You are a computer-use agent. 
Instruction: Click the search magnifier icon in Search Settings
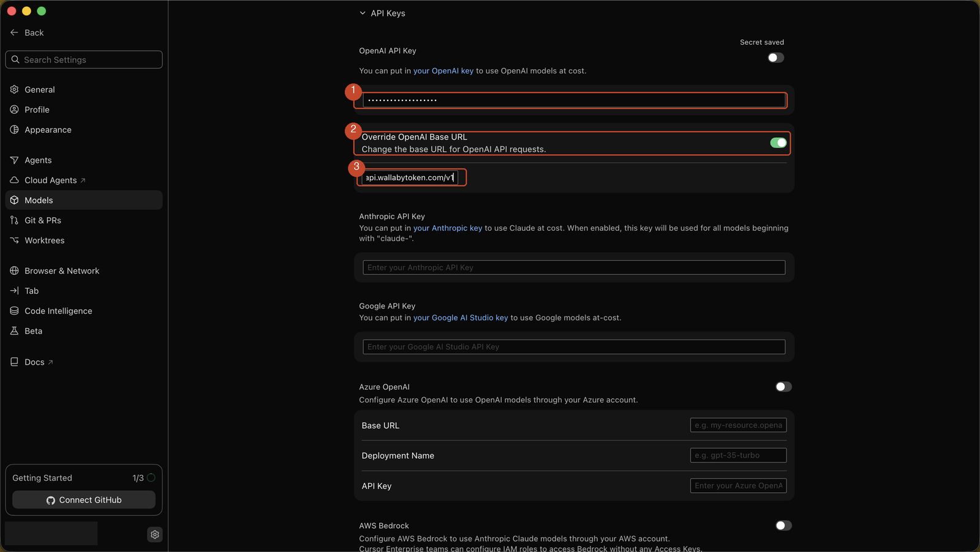(15, 59)
